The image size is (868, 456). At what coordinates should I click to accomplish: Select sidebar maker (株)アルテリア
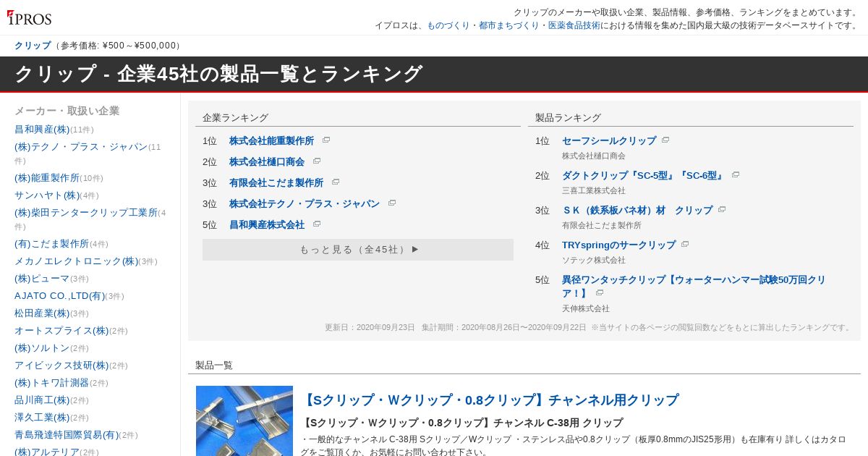coord(47,452)
